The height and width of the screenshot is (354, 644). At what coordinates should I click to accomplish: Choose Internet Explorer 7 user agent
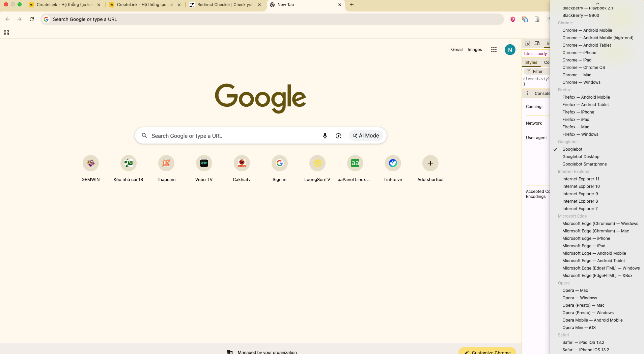580,209
